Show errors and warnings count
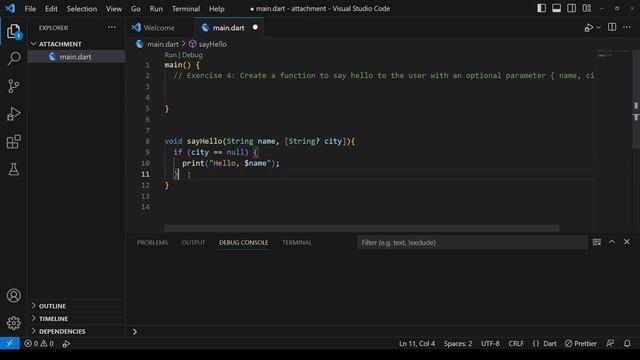The height and width of the screenshot is (360, 640). tap(39, 344)
